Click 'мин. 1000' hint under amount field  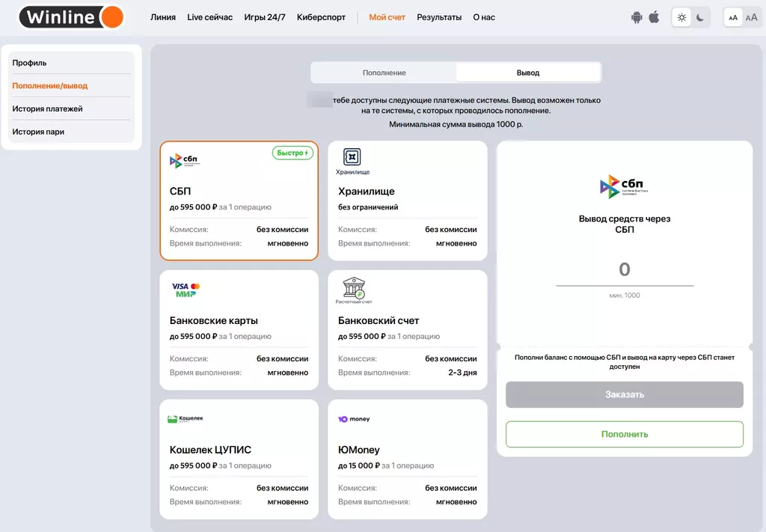coord(625,295)
